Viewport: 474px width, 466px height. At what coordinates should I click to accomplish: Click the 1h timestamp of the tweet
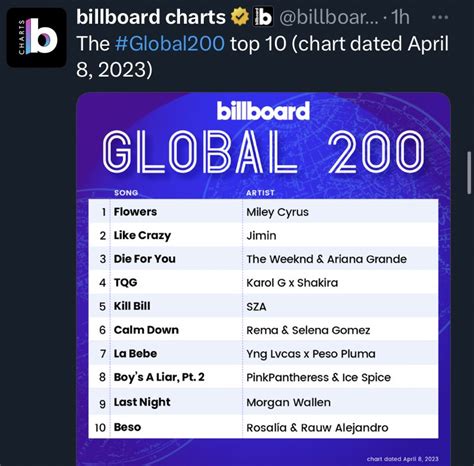coord(400,17)
